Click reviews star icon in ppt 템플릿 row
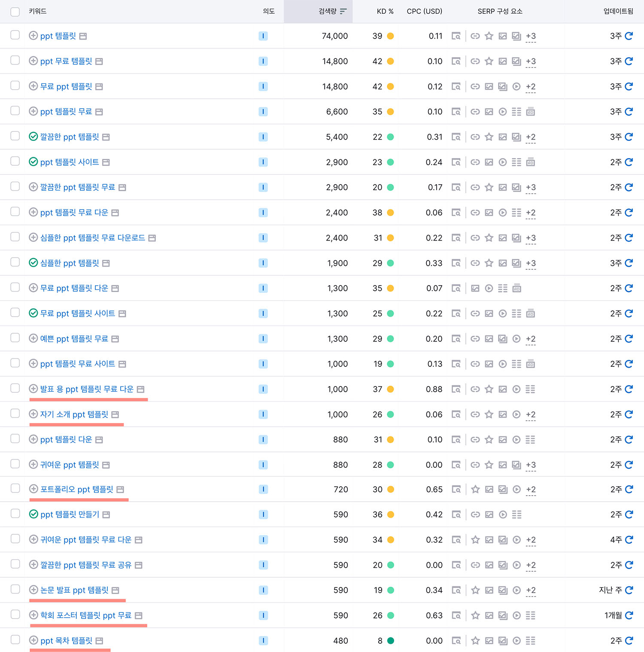 (x=489, y=36)
